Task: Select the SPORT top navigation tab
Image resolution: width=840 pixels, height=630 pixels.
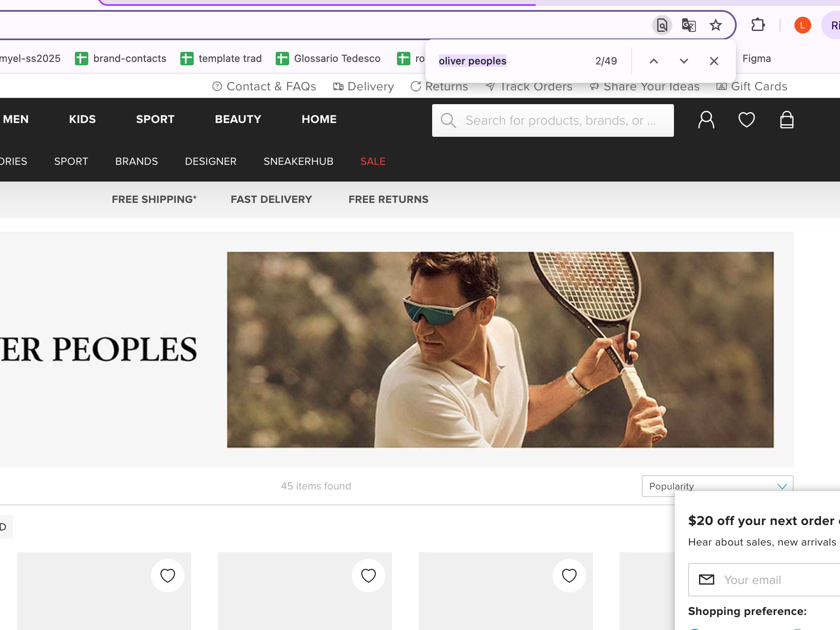Action: [x=155, y=119]
